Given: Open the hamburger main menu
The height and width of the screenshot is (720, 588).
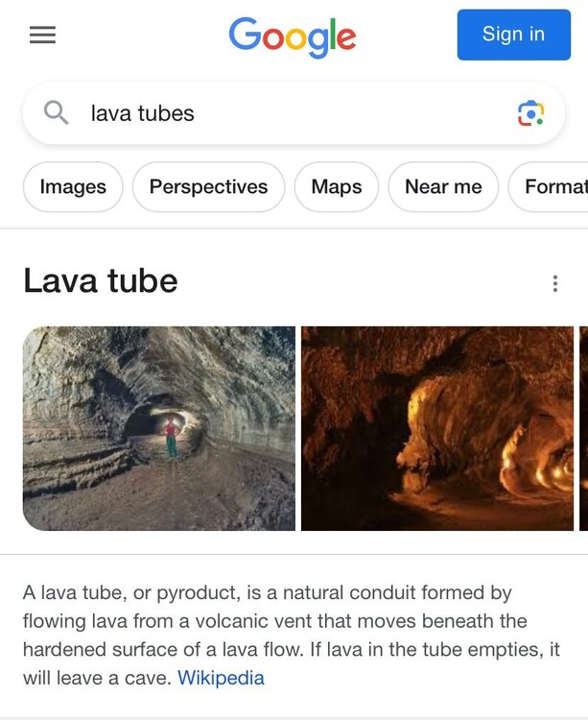Looking at the screenshot, I should pos(43,36).
